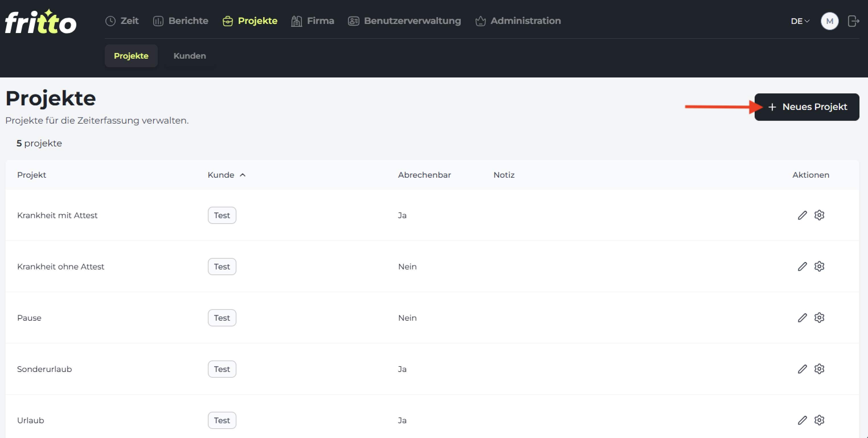Click the Aktionen column header

pos(811,175)
